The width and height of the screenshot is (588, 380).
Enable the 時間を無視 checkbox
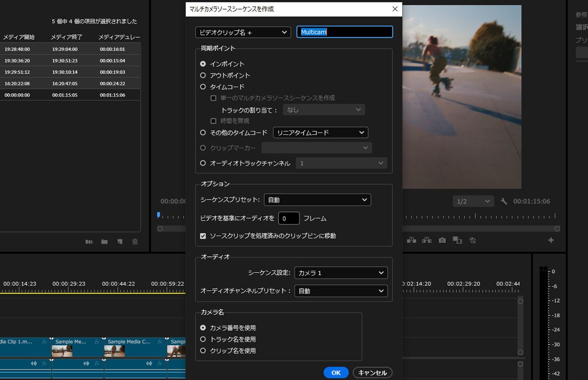tap(214, 121)
